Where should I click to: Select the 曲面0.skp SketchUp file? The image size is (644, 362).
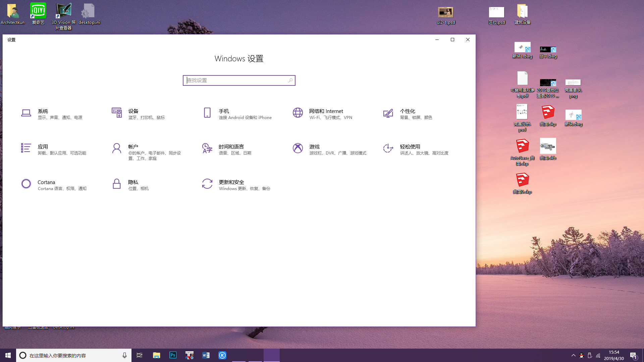[x=522, y=183]
